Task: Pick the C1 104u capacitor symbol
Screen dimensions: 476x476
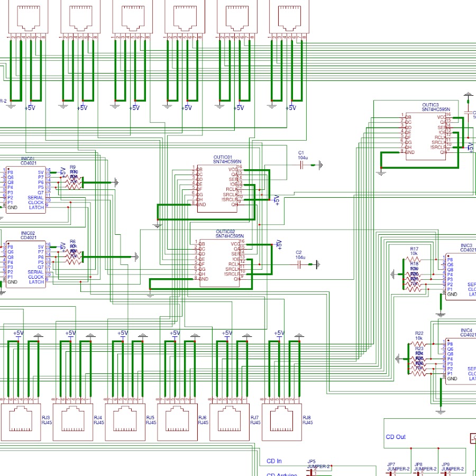Action: tap(302, 165)
